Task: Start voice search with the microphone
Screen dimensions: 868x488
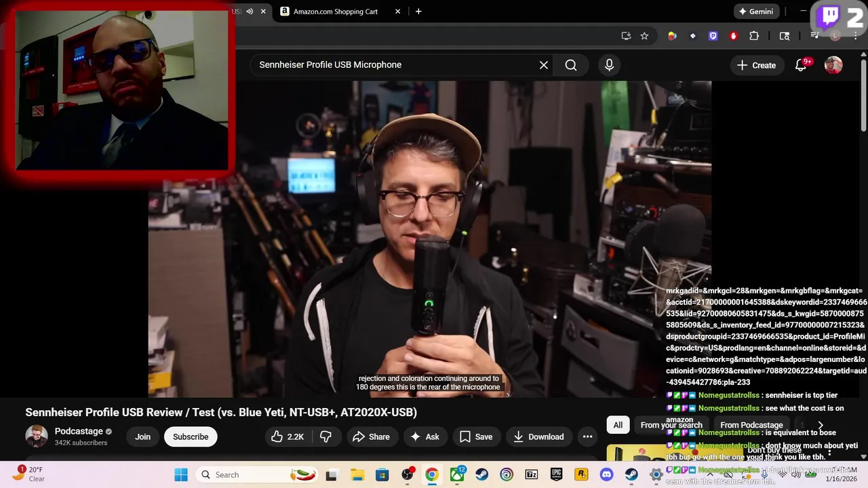Action: point(609,65)
